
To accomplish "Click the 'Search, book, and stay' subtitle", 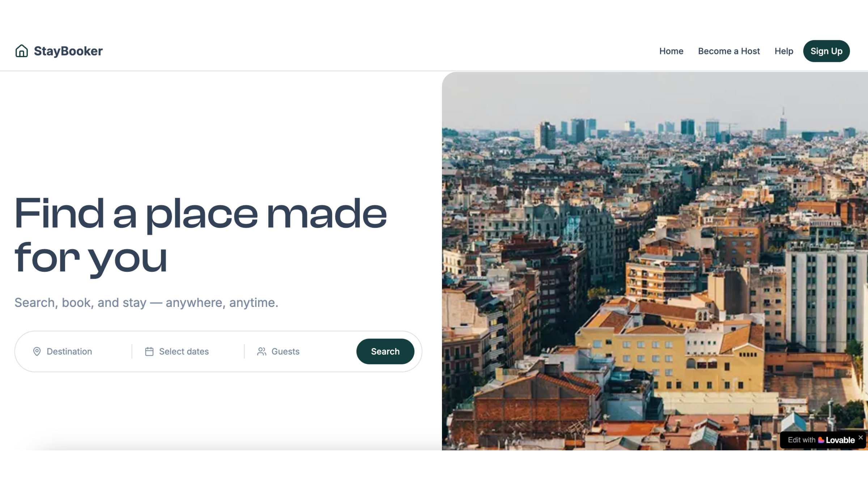I will (146, 303).
